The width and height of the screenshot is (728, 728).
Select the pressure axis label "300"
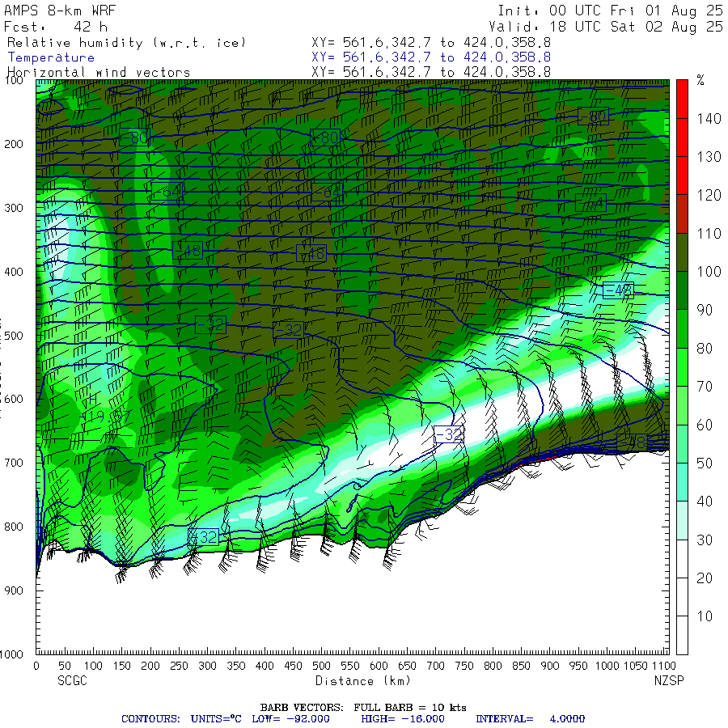pyautogui.click(x=14, y=208)
